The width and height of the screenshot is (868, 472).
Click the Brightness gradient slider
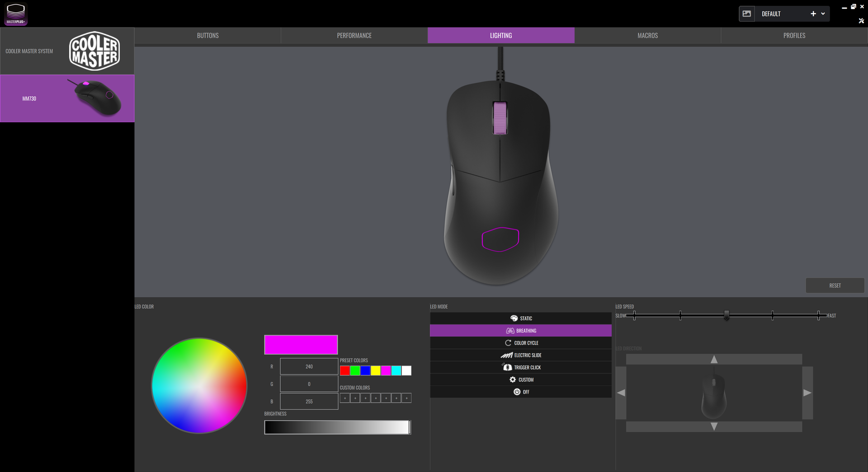pyautogui.click(x=338, y=427)
